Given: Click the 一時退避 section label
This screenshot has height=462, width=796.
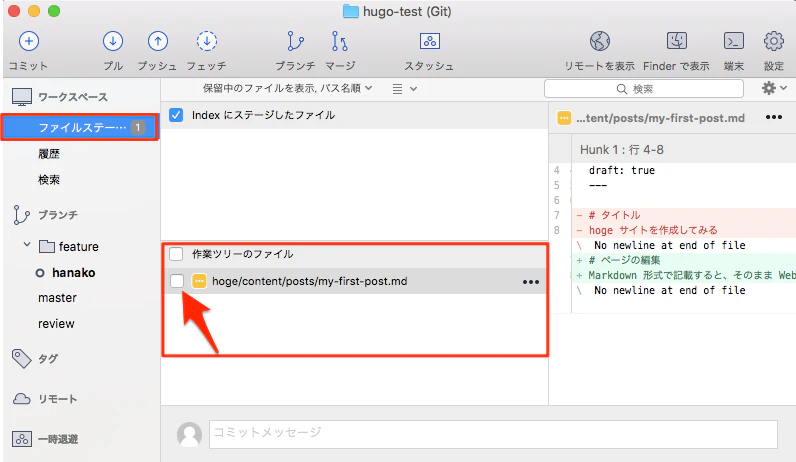Looking at the screenshot, I should pos(58,439).
